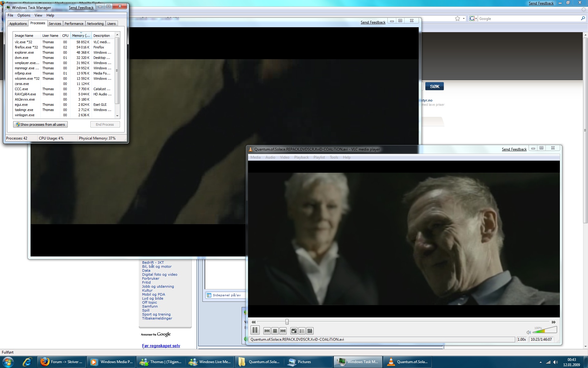
Task: Open Task Manager Options menu
Action: [24, 15]
